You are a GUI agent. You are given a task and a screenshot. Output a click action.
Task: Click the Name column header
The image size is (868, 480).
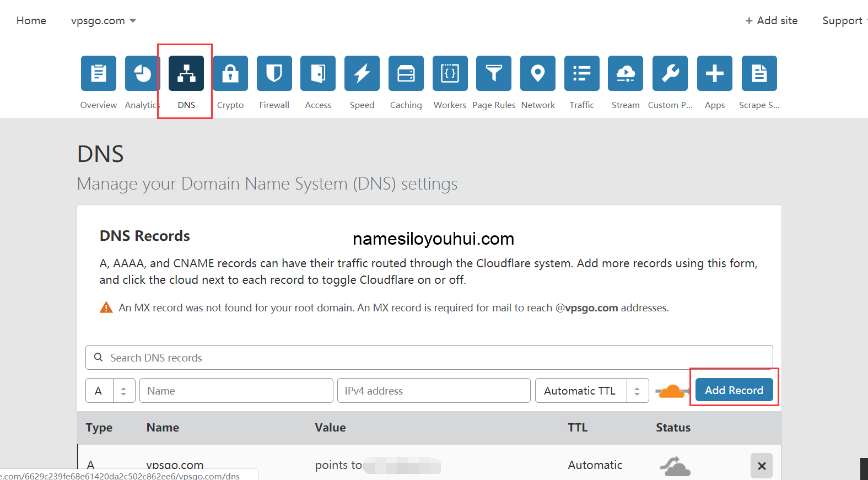coord(163,428)
